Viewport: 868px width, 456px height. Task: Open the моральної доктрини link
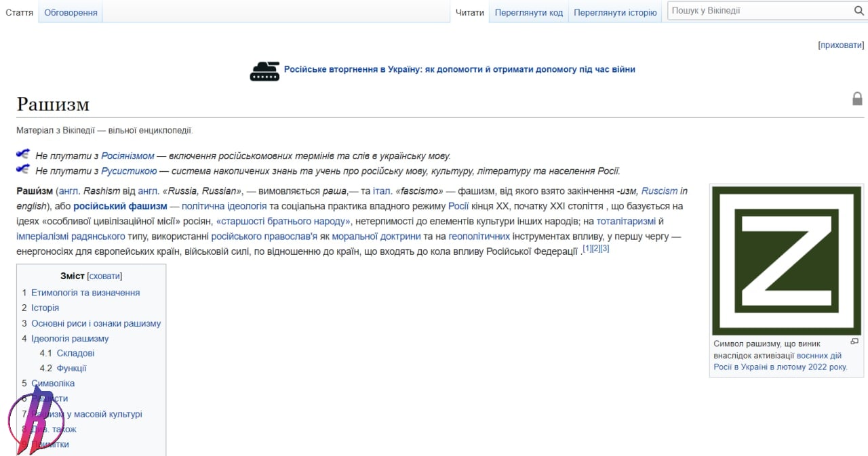[x=376, y=236]
